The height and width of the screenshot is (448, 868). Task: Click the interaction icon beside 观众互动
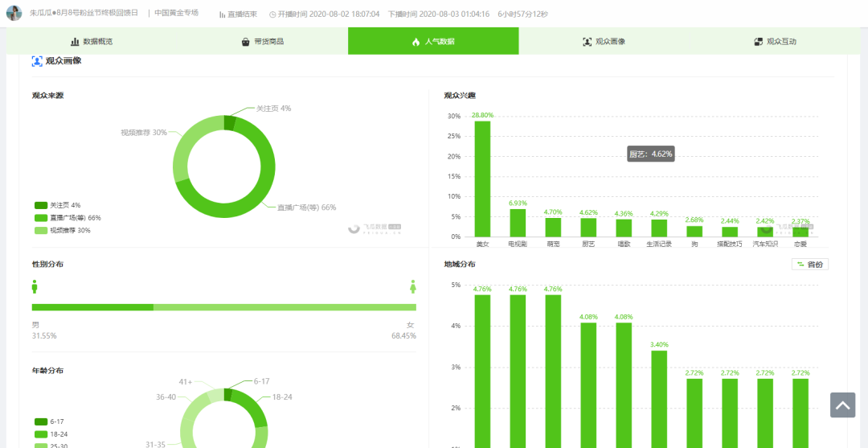pyautogui.click(x=758, y=42)
